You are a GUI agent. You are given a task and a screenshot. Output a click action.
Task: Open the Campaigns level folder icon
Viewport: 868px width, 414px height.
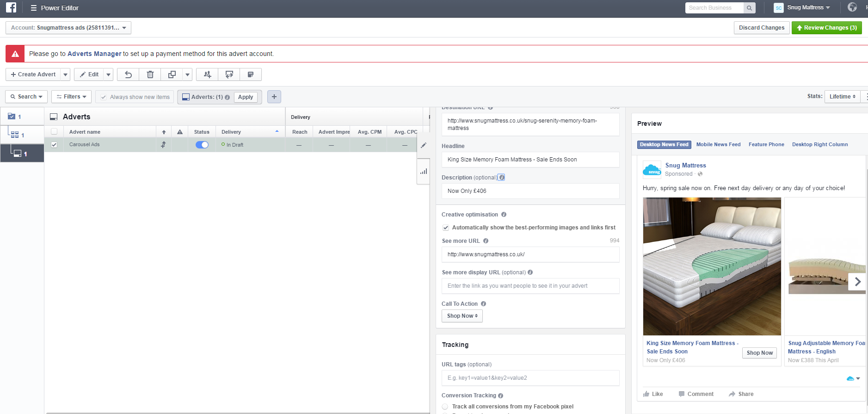(12, 116)
